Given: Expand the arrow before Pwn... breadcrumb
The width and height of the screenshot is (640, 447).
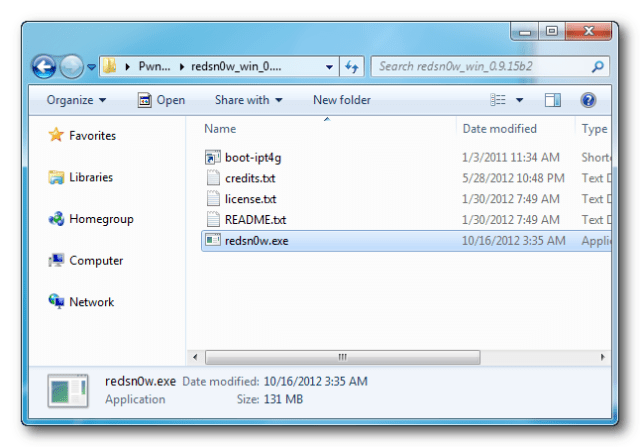Looking at the screenshot, I should coord(127,67).
